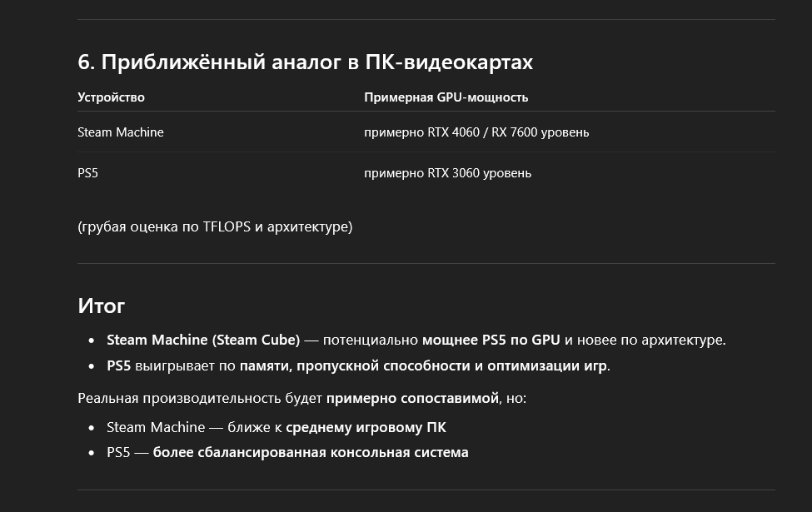Click the 'примерно RTX 3060 уровень' cell
812x512 pixels.
click(447, 173)
